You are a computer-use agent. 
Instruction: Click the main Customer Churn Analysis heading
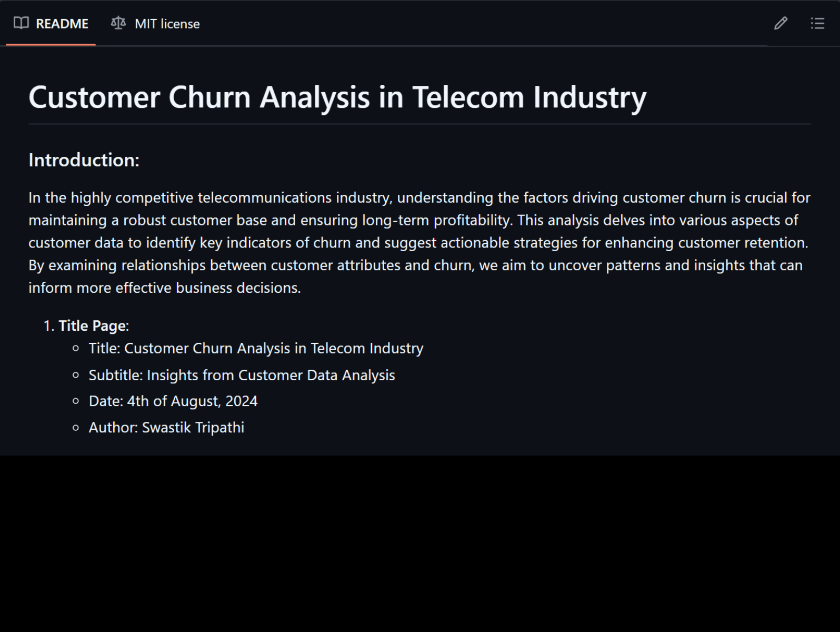[x=337, y=97]
